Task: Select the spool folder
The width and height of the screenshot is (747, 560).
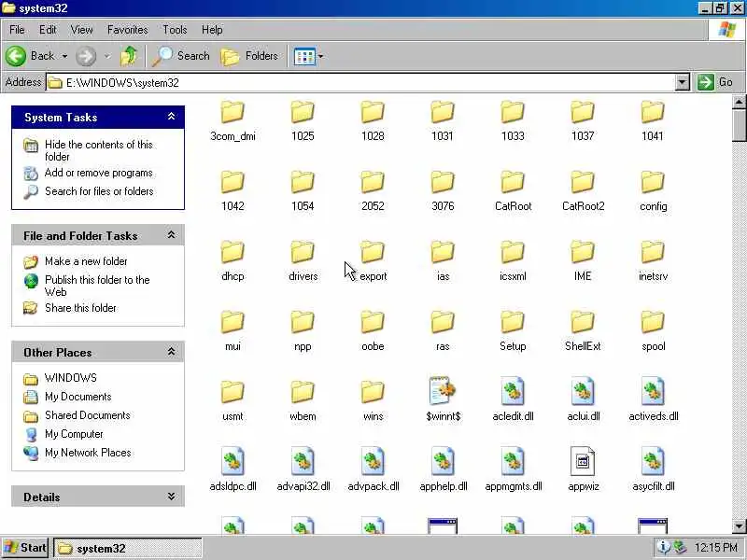Action: tap(653, 332)
